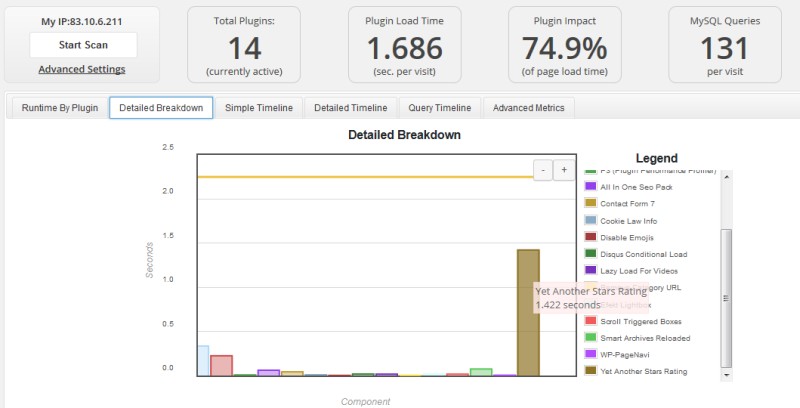Open the Detailed Timeline tab
Viewport: 800px width, 408px height.
[x=351, y=108]
